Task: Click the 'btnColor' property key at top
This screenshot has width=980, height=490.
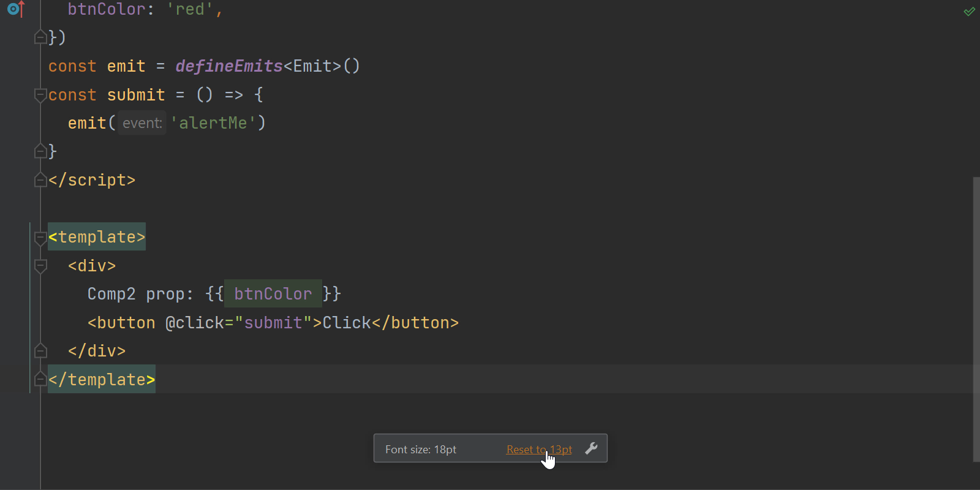Action: tap(107, 9)
